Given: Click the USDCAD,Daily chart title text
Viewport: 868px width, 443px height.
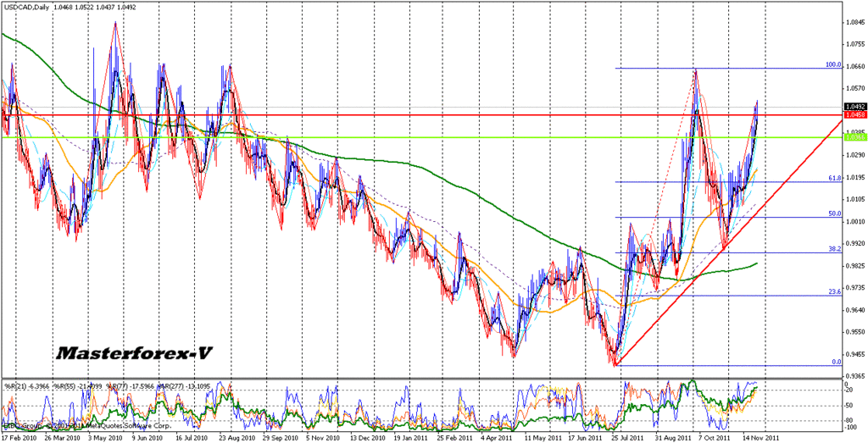Looking at the screenshot, I should coord(25,7).
